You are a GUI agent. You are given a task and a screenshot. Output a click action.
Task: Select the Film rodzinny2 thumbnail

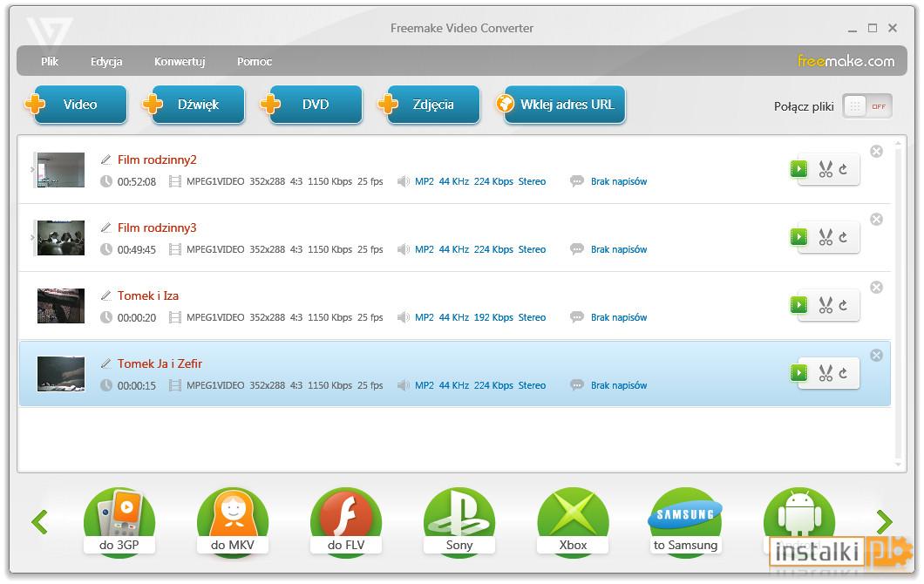point(61,170)
